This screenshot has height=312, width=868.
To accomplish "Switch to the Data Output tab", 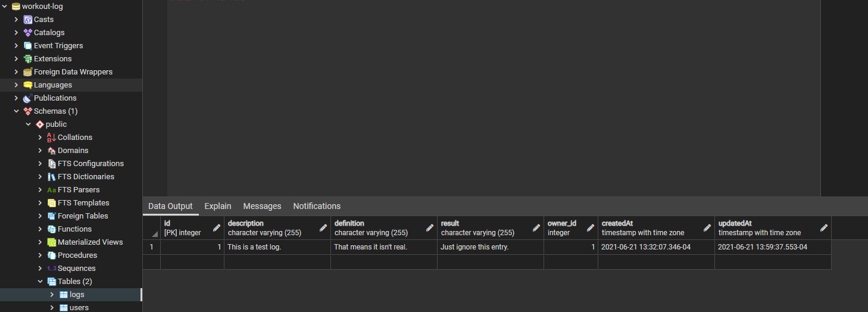I will 170,206.
